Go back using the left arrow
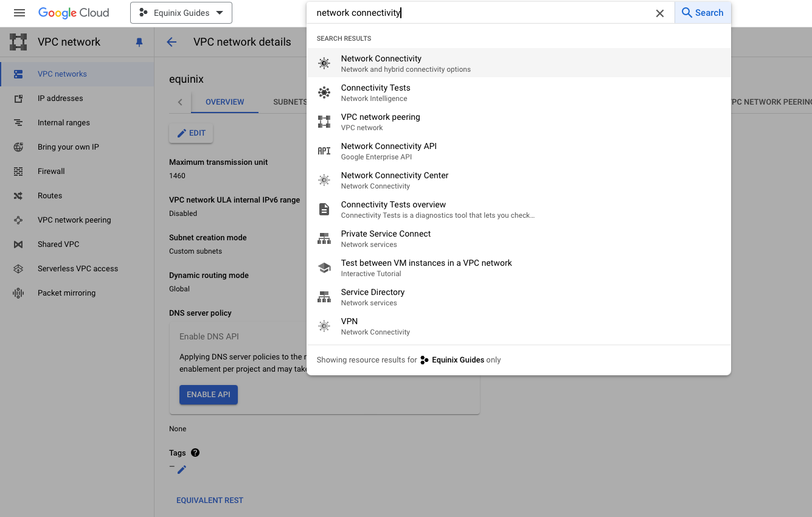The height and width of the screenshot is (517, 812). coord(172,42)
